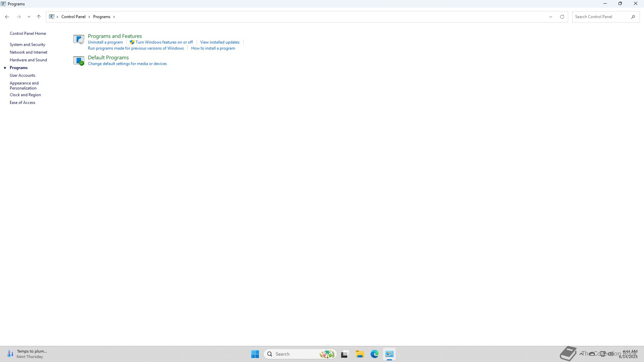
Task: Select System and Security in the sidebar
Action: click(x=28, y=45)
